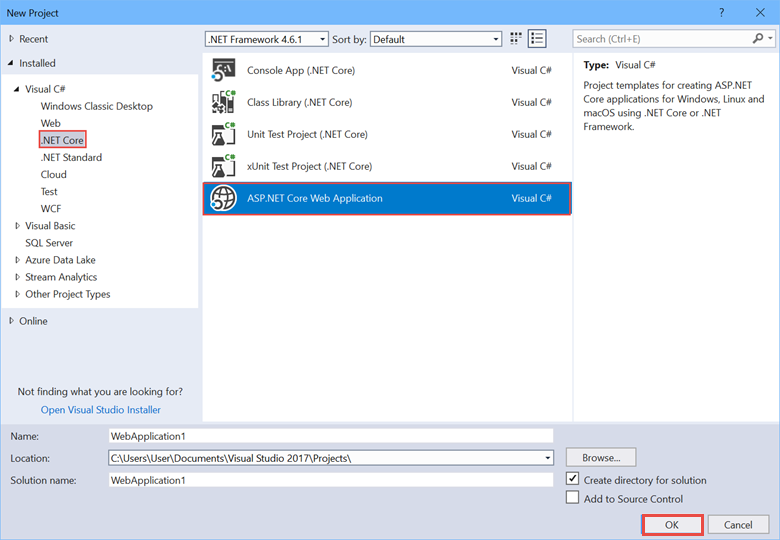Click OK to create the project
The image size is (780, 540).
(672, 525)
